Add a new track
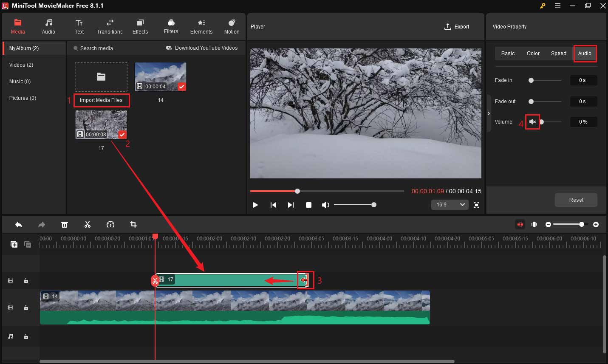 pyautogui.click(x=14, y=244)
